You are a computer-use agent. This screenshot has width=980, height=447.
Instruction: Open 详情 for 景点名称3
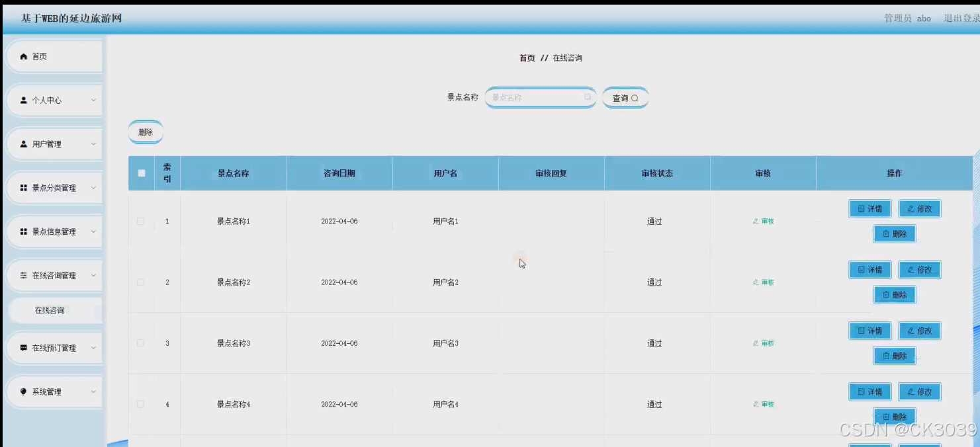click(x=870, y=331)
